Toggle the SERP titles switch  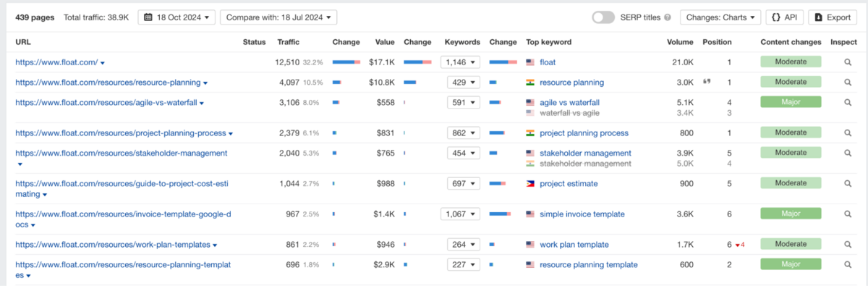coord(603,17)
